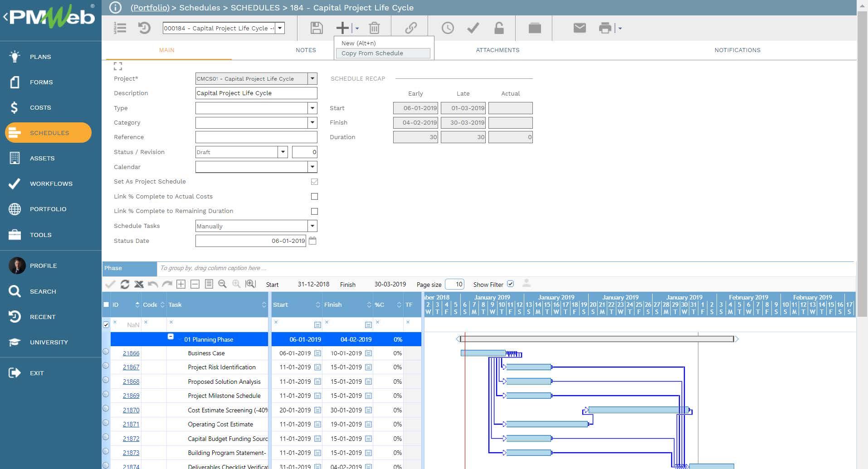The image size is (868, 469).
Task: Send email via envelope icon
Action: click(x=580, y=28)
